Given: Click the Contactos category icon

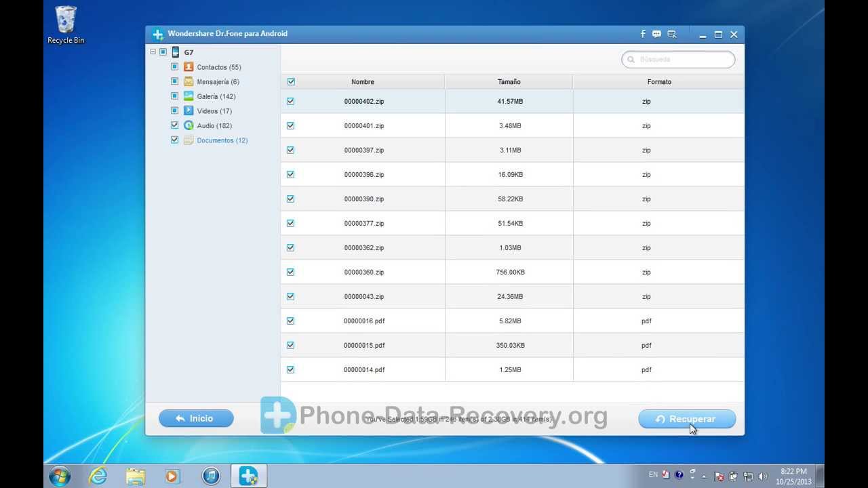Looking at the screenshot, I should tap(189, 67).
